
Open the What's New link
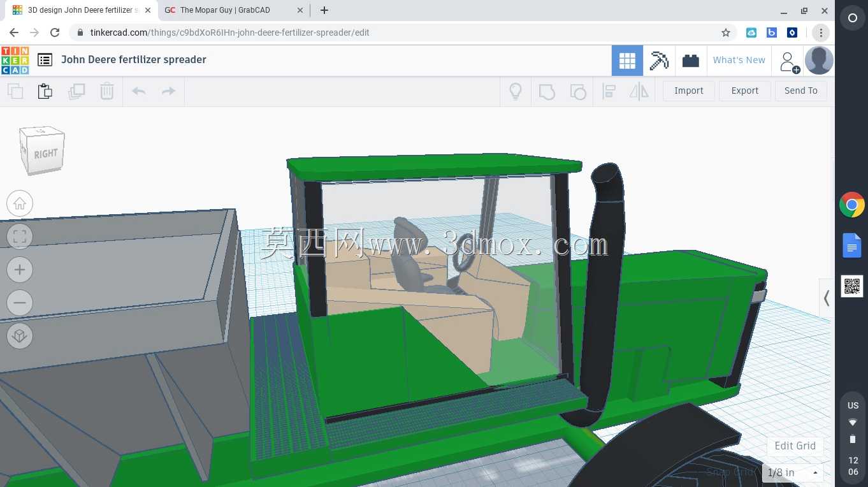[739, 60]
